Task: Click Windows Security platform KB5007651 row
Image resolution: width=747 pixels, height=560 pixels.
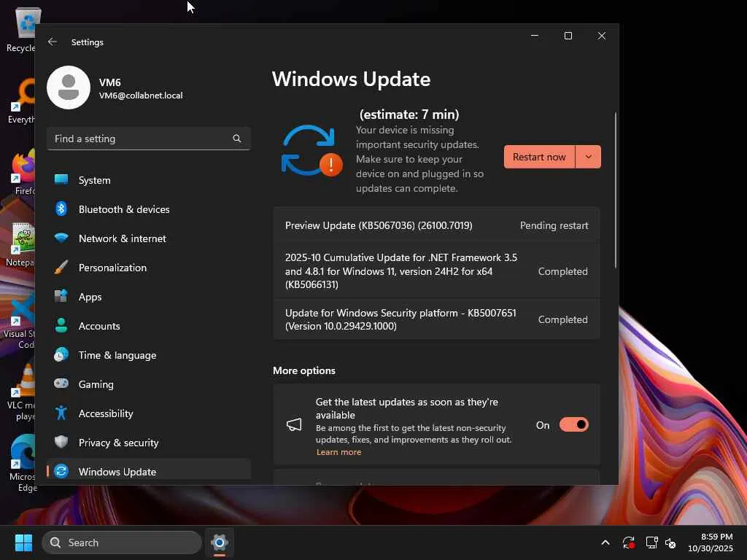Action: click(436, 319)
